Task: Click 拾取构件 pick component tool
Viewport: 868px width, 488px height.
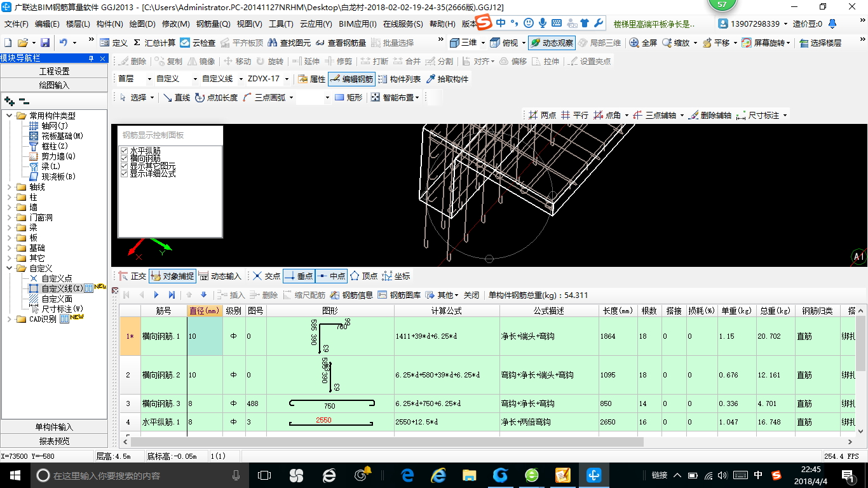Action: (447, 79)
